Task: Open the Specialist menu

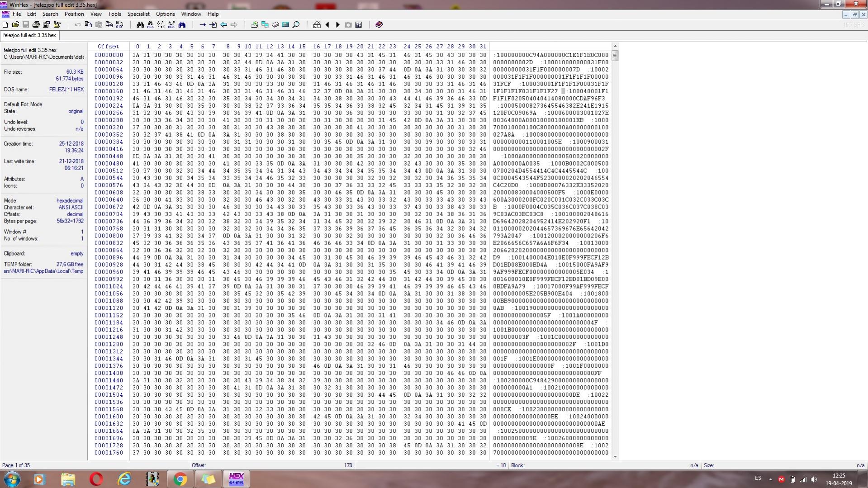Action: point(138,14)
